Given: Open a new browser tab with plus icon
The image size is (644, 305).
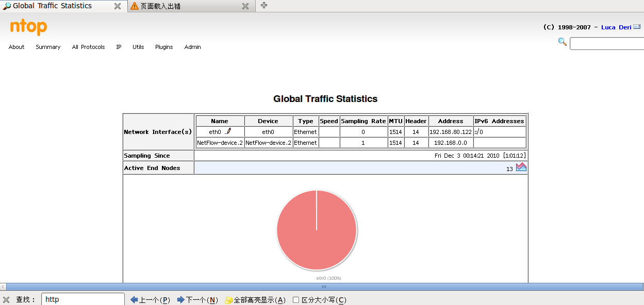Looking at the screenshot, I should tap(264, 5).
